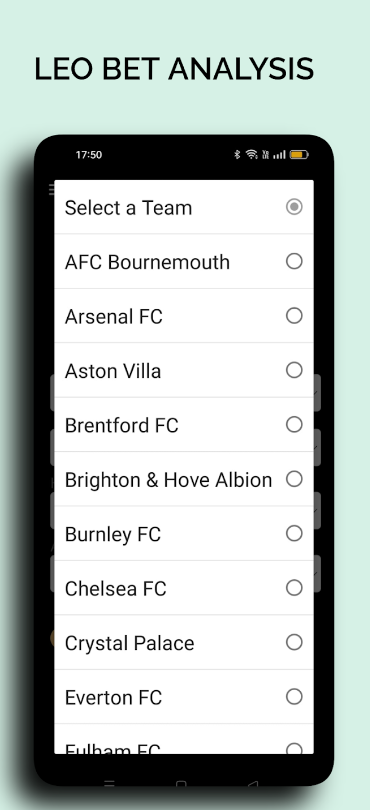Select the Everton FC radio button
Screen dimensions: 370x810
click(x=294, y=697)
